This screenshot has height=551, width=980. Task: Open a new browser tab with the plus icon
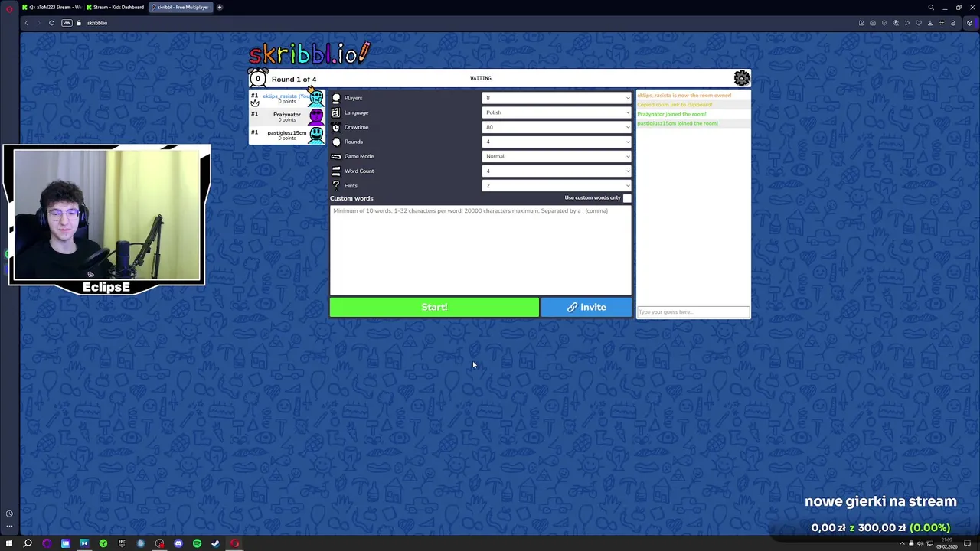[219, 7]
